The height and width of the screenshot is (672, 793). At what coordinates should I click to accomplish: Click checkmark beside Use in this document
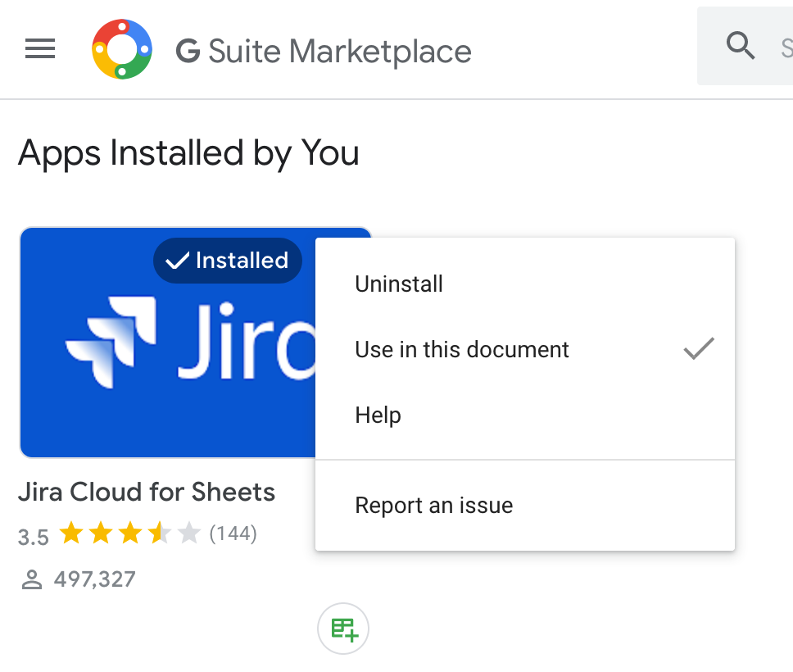pyautogui.click(x=699, y=348)
